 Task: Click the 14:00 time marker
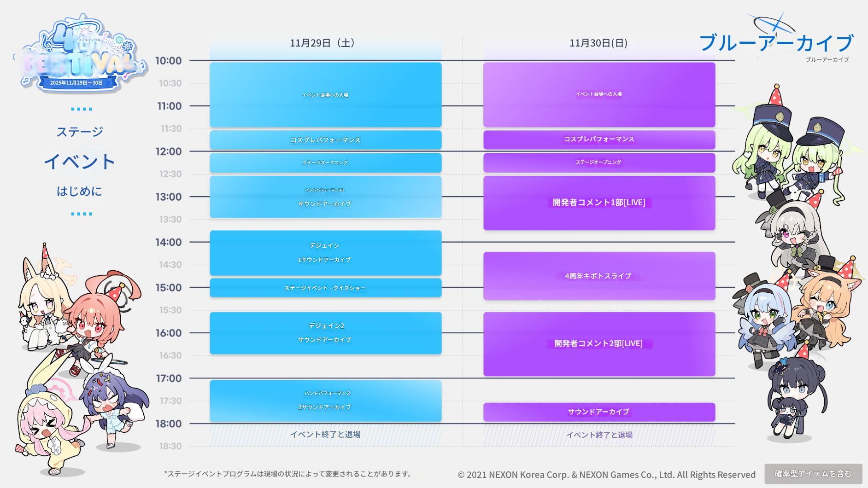[x=169, y=242]
